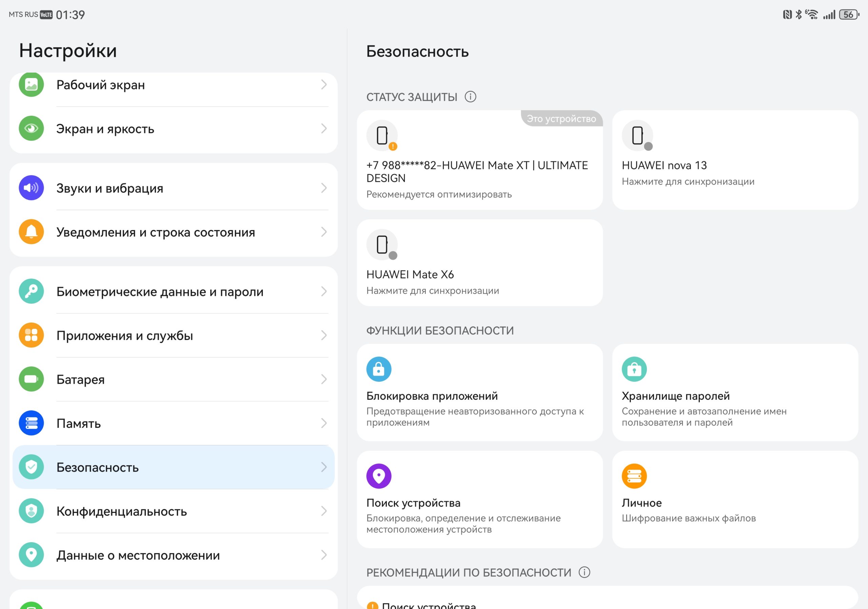This screenshot has width=868, height=609.
Task: Tap info icon next to СТАТУС ЗАЩИТЫ
Action: (x=470, y=97)
